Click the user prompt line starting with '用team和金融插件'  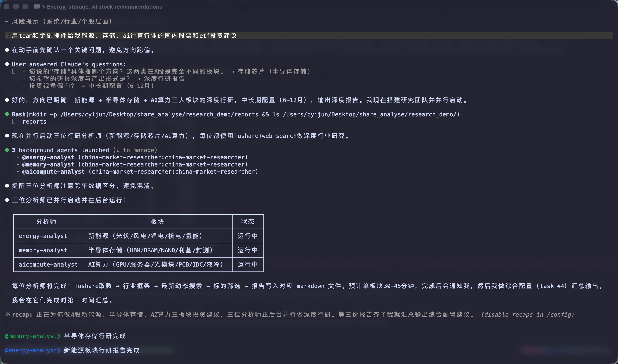[309, 36]
